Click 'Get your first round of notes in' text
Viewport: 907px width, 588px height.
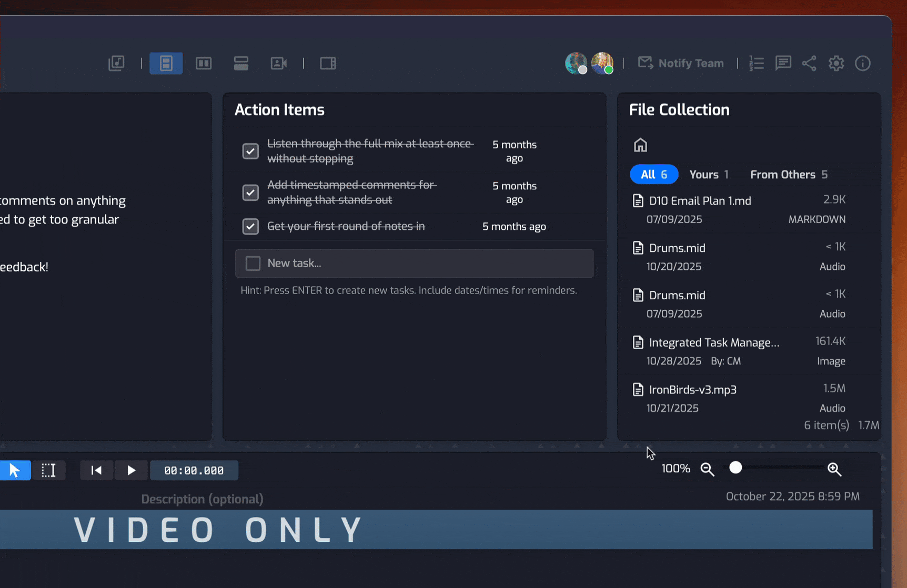pos(346,226)
